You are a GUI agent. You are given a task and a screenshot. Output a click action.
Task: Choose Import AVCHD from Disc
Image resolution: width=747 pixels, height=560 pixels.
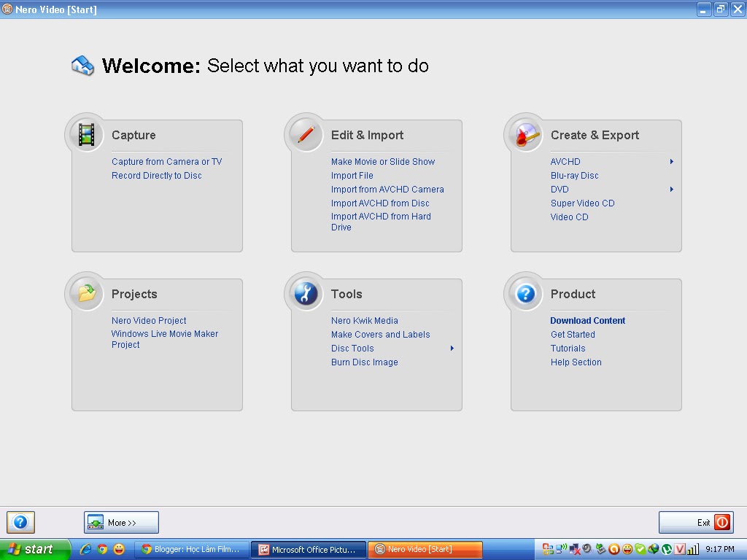tap(380, 203)
